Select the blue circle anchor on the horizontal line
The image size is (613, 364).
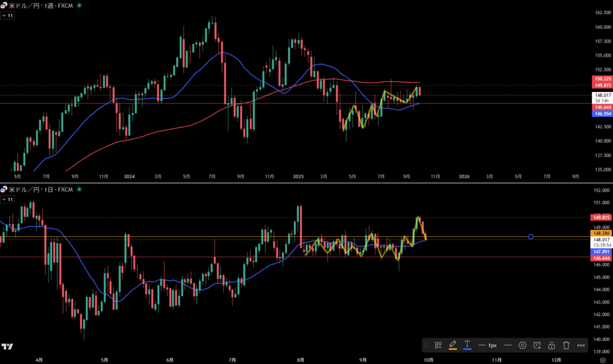pyautogui.click(x=531, y=237)
